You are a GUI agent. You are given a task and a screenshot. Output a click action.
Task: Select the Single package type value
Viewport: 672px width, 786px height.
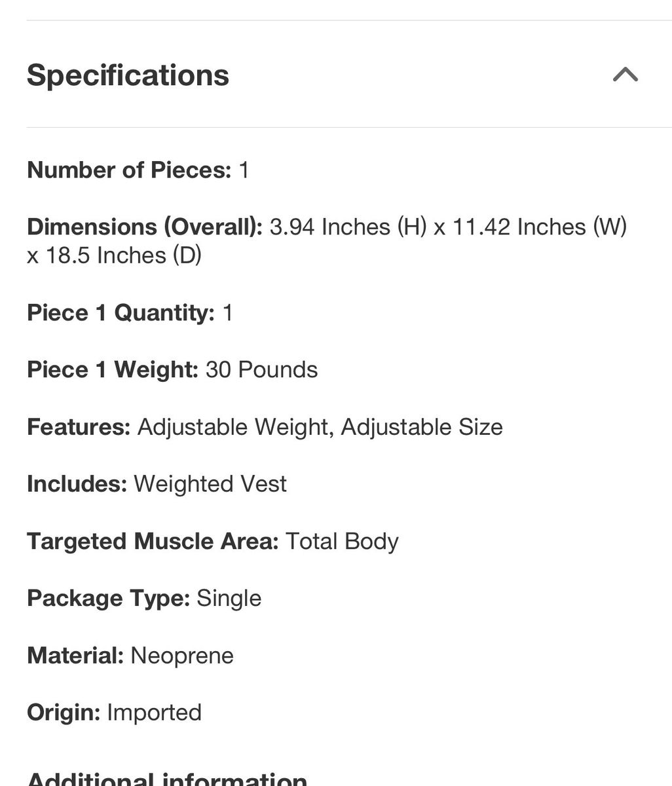(x=229, y=598)
